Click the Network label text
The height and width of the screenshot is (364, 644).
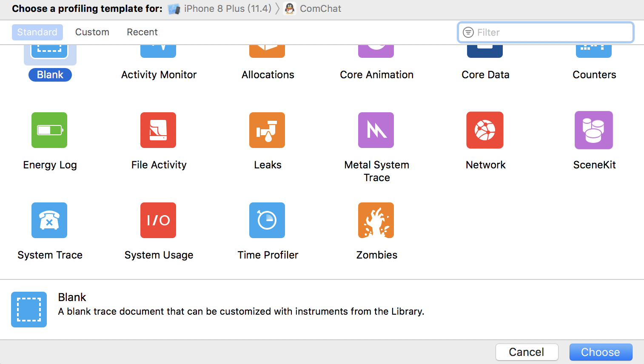coord(485,165)
